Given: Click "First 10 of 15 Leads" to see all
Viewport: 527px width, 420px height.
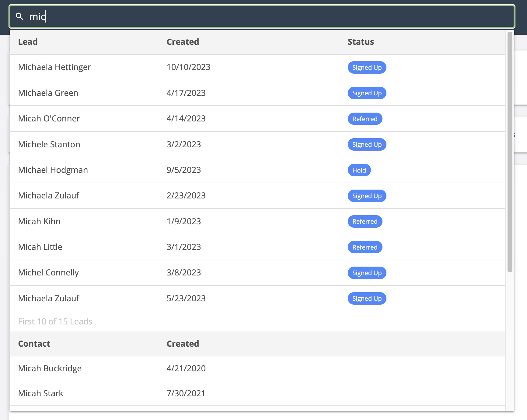Looking at the screenshot, I should click(x=55, y=321).
